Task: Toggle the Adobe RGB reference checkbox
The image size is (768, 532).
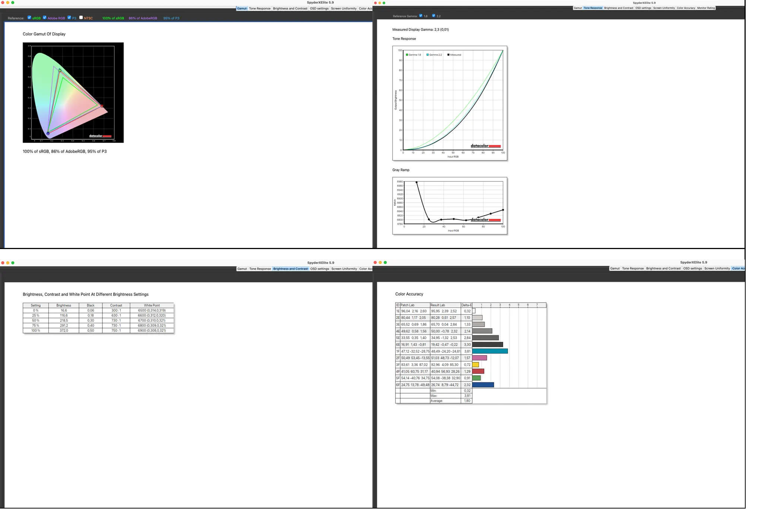Action: [45, 17]
